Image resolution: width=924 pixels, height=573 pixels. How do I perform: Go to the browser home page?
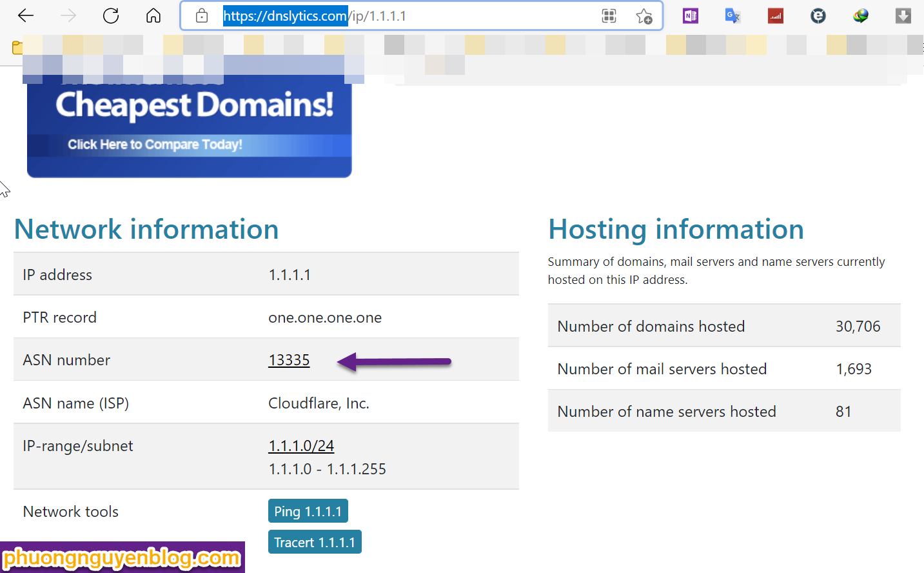[153, 15]
